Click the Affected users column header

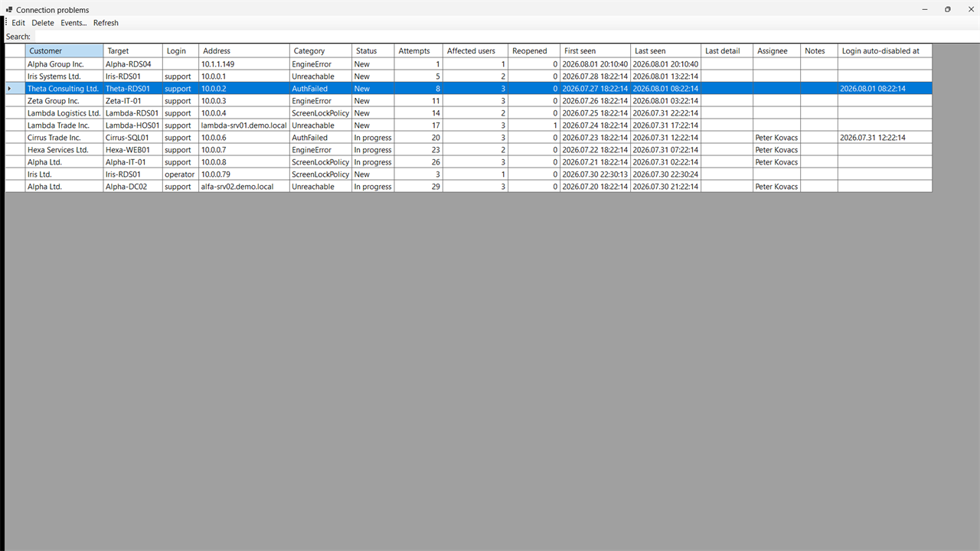[475, 51]
